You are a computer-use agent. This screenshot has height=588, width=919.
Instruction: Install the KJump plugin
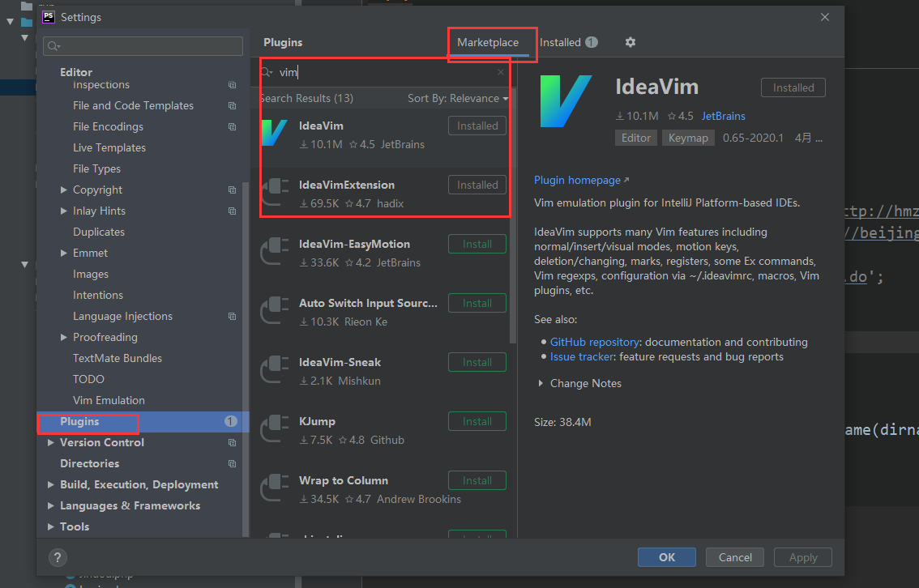point(477,422)
